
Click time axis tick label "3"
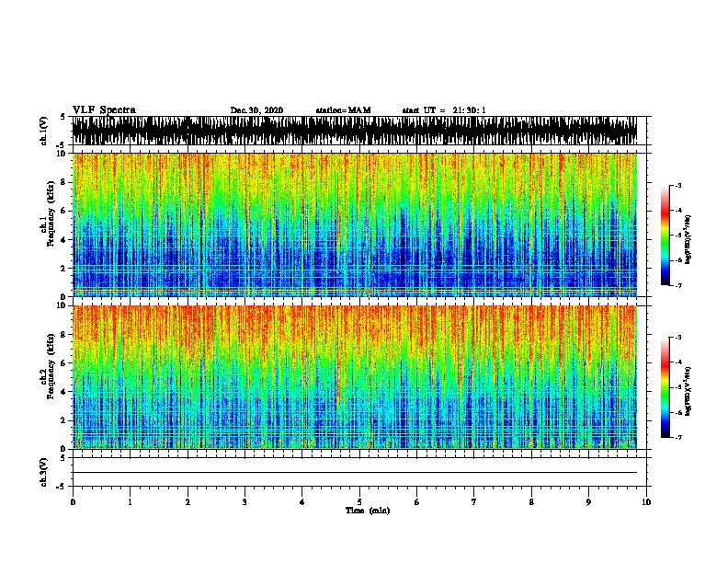click(x=245, y=502)
